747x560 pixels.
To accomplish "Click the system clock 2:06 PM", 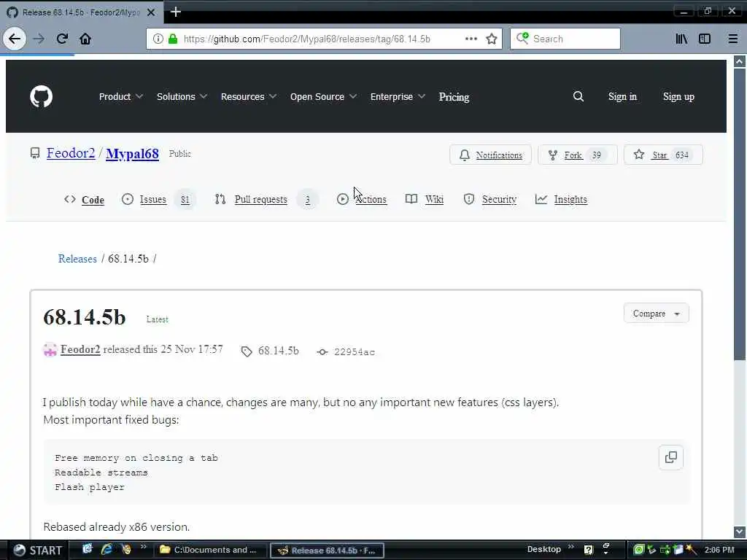I will [x=719, y=550].
